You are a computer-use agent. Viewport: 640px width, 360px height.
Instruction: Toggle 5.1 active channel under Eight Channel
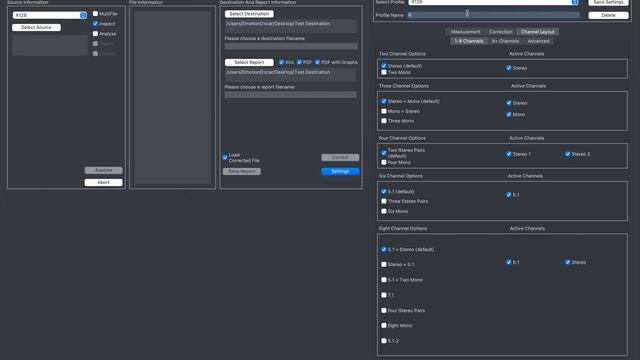509,262
